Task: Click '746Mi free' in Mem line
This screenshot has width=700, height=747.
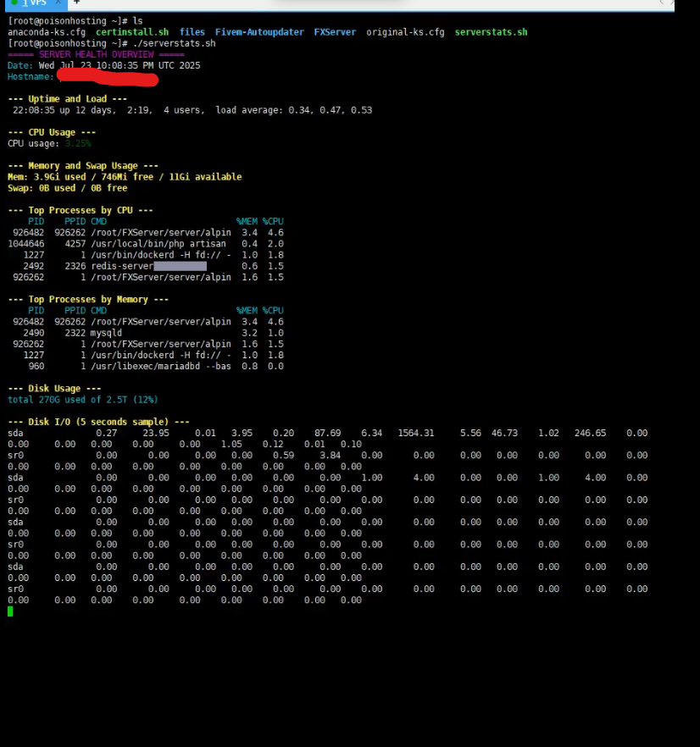Action: tap(127, 177)
